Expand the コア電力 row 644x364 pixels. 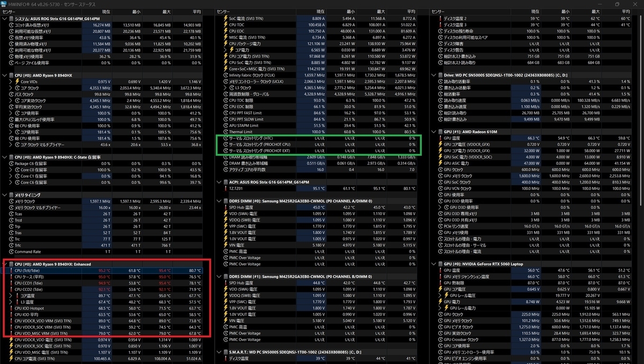tap(225, 50)
